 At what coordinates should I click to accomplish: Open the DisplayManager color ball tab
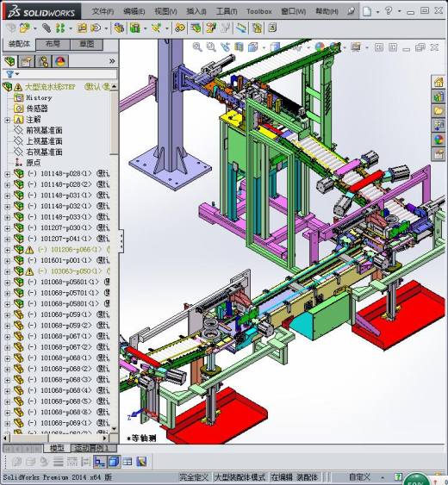tap(60, 61)
